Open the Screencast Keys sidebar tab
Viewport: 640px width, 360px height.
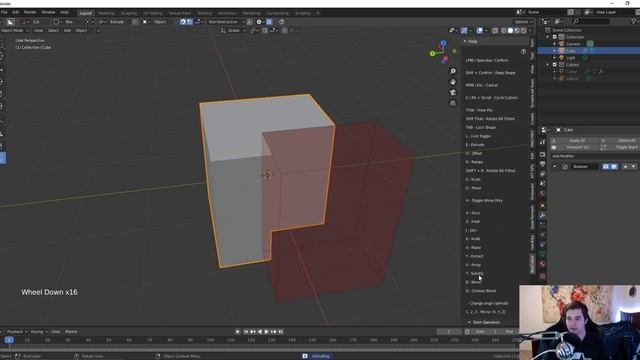tap(532, 93)
